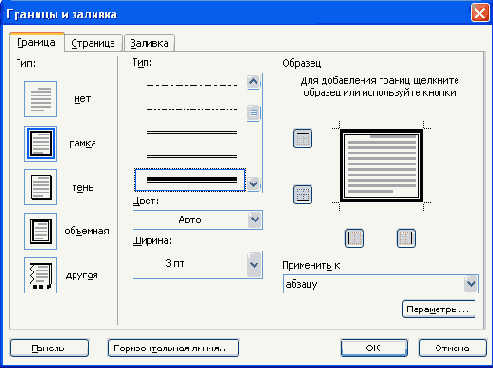Select the 'нет' no-border type icon

point(40,99)
